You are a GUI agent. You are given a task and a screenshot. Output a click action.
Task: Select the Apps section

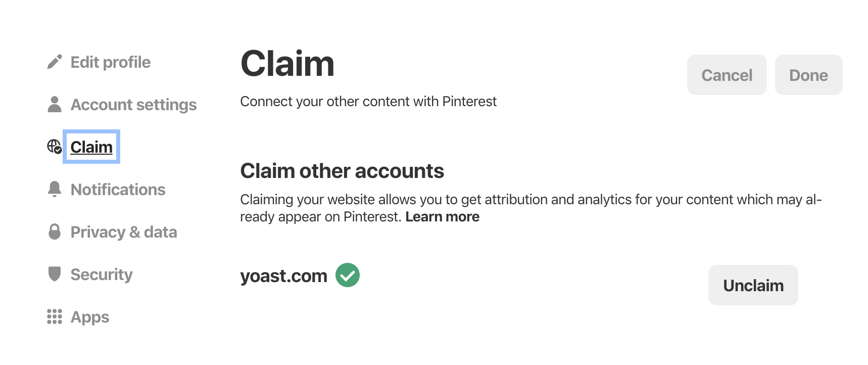pos(90,316)
